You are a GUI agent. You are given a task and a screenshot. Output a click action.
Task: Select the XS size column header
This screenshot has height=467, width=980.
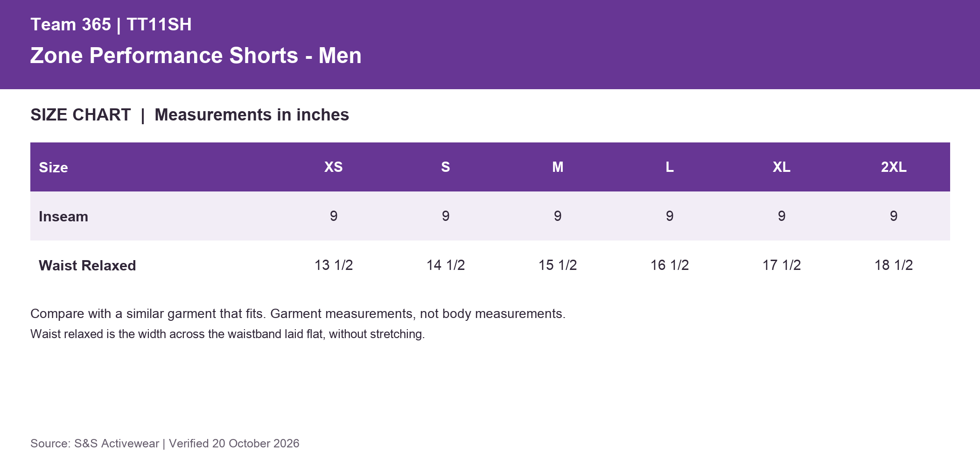click(x=334, y=167)
